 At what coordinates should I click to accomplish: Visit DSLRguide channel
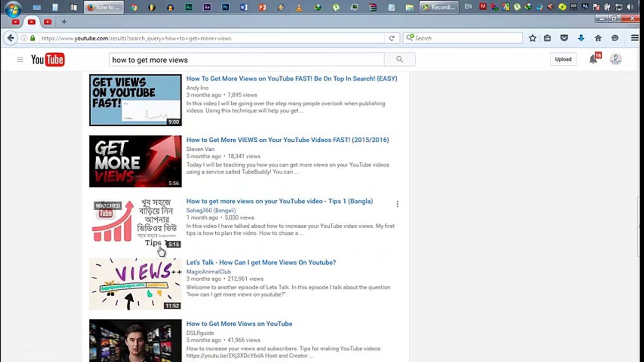(x=200, y=333)
